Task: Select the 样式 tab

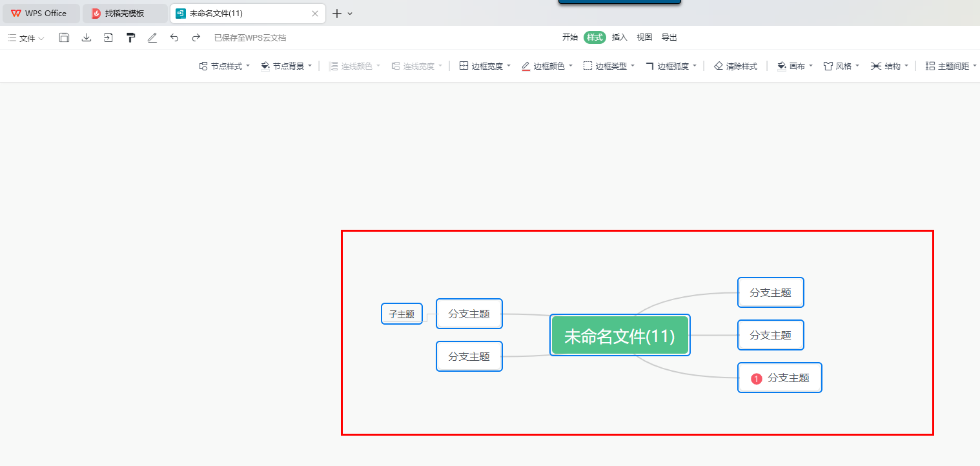Action: (x=595, y=37)
